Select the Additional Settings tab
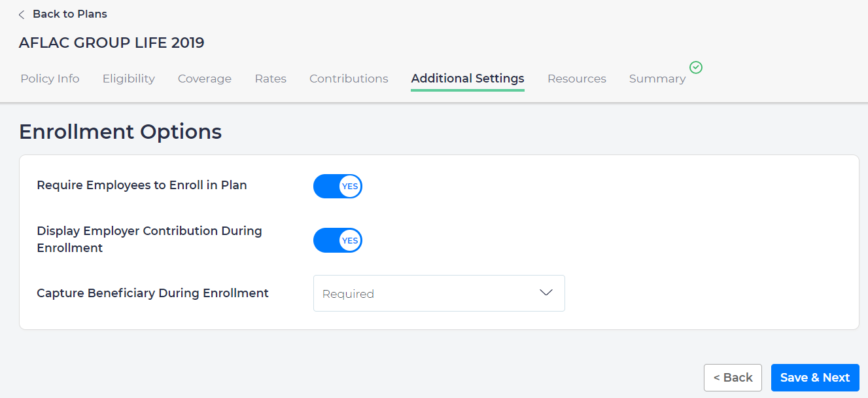This screenshot has height=398, width=868. [x=468, y=79]
